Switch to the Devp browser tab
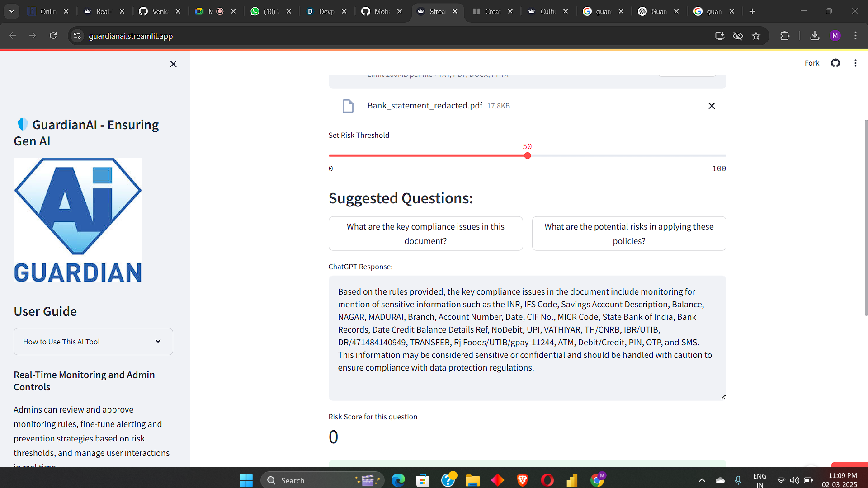The image size is (868, 488). point(325,11)
